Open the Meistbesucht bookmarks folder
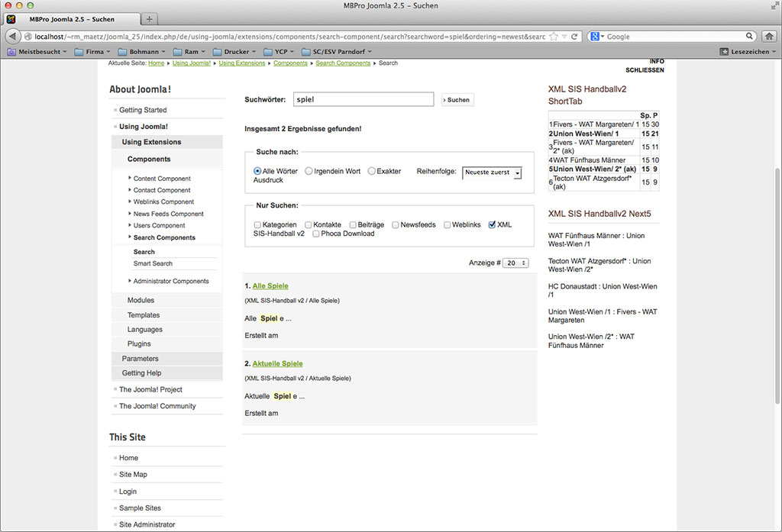The height and width of the screenshot is (532, 782). pos(37,51)
